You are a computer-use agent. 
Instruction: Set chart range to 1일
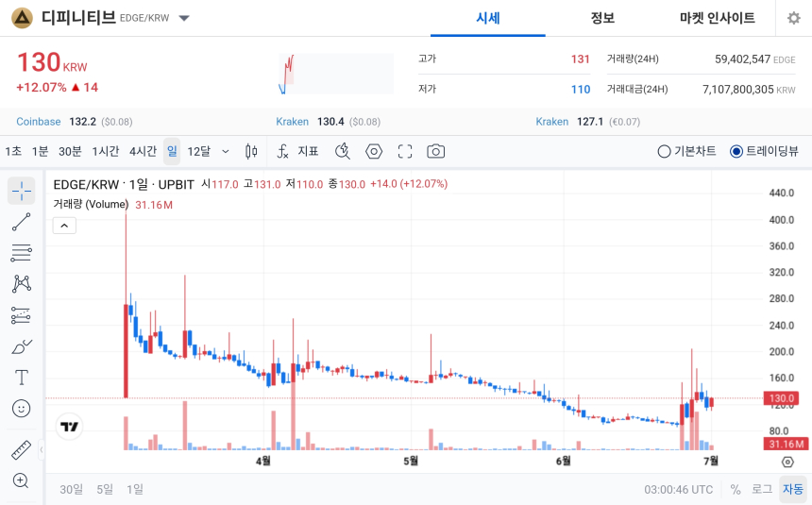click(x=135, y=490)
